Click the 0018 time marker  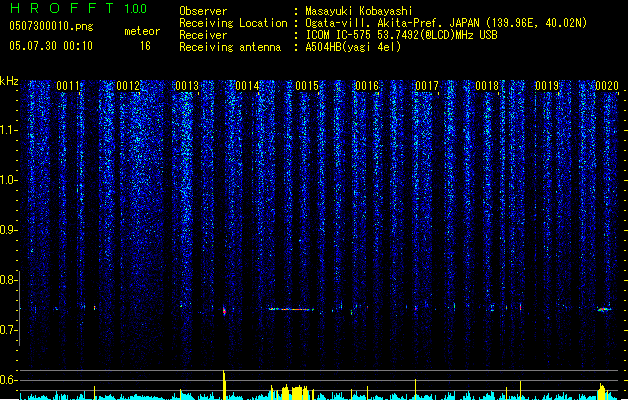[487, 86]
